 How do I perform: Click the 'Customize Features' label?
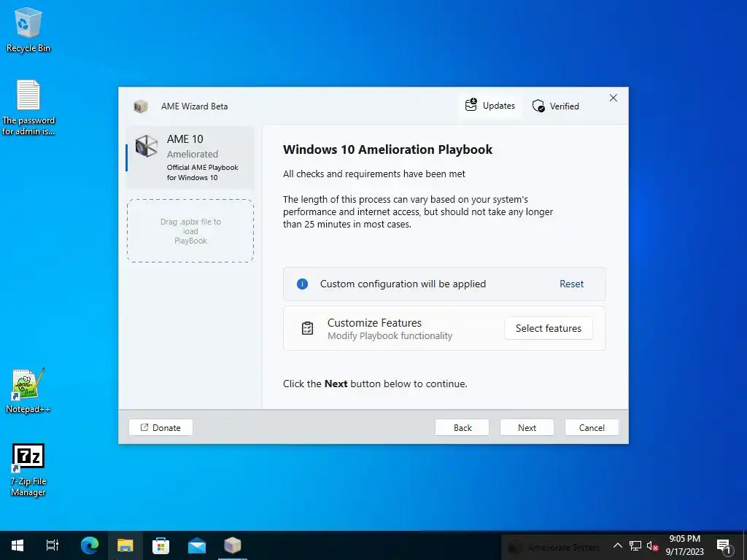coord(374,322)
